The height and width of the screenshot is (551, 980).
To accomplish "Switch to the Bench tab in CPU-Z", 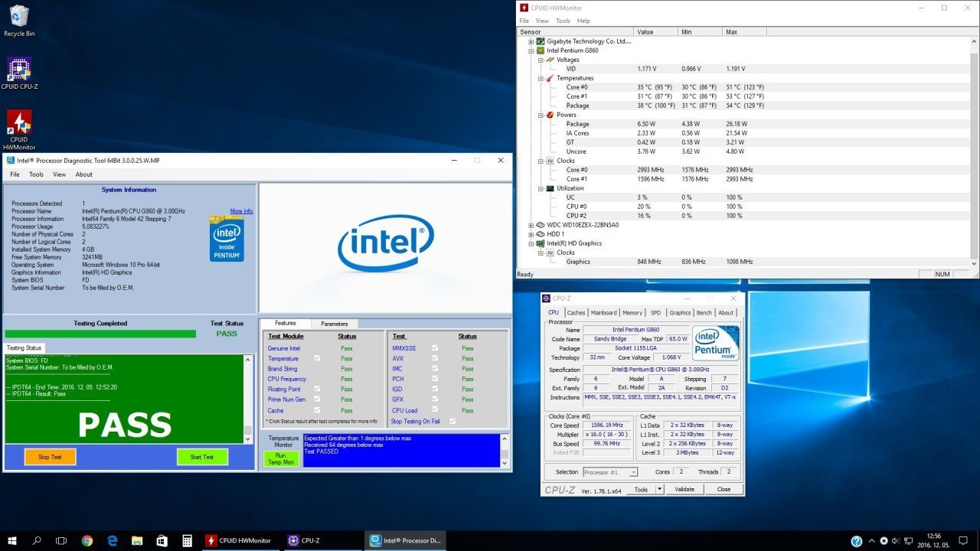I will pos(704,312).
